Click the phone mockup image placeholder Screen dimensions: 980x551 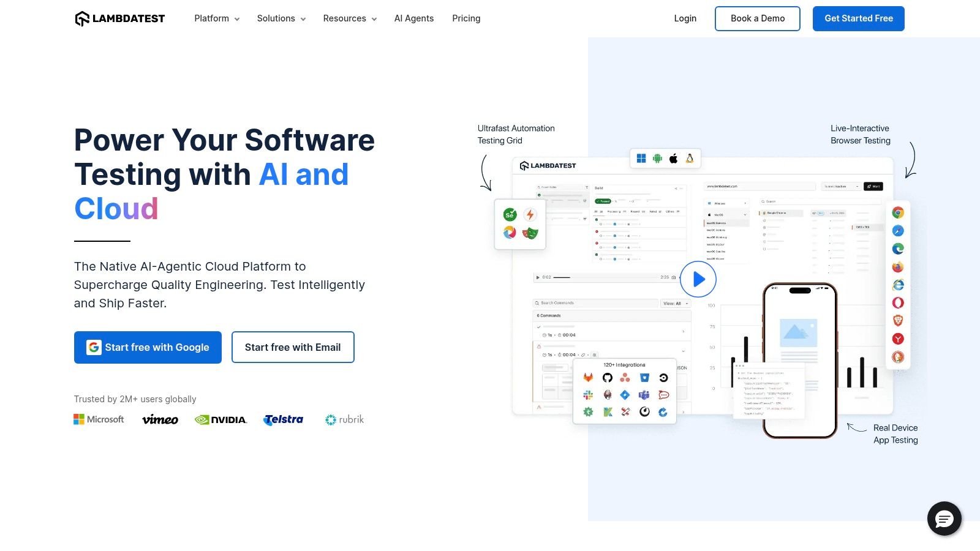point(798,332)
